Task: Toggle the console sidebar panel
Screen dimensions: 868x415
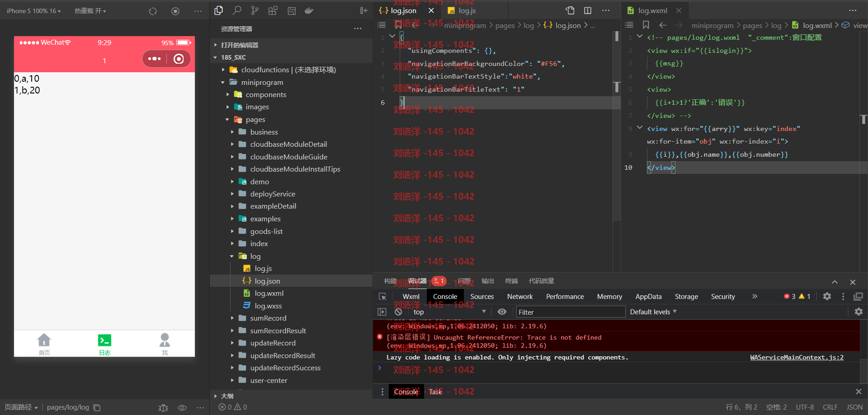Action: tap(382, 312)
